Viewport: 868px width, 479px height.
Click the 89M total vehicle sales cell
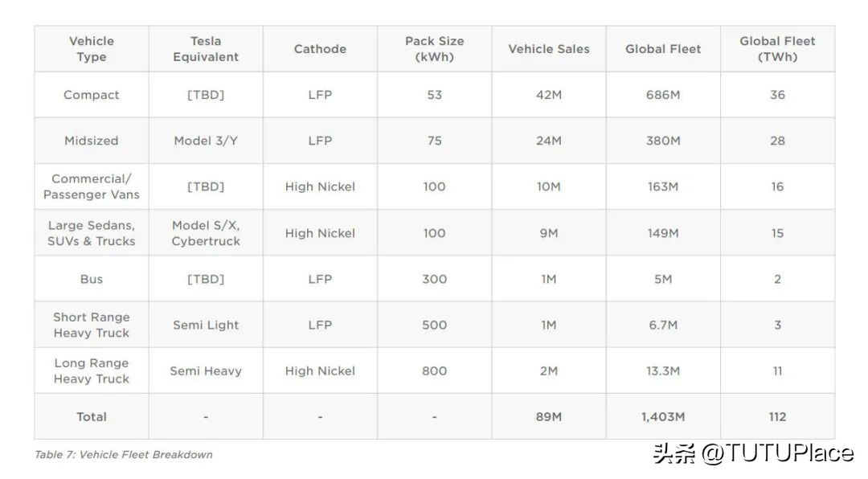pos(549,417)
